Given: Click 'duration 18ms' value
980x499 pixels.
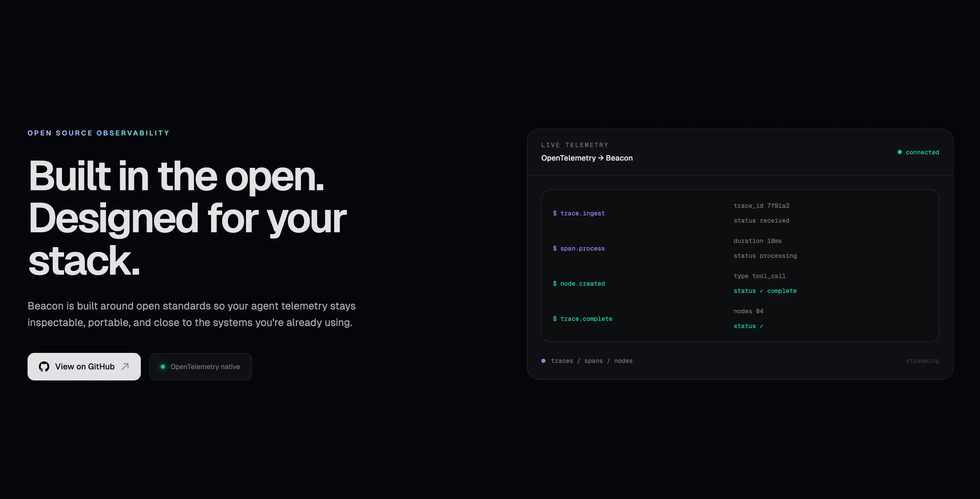Looking at the screenshot, I should point(758,241).
